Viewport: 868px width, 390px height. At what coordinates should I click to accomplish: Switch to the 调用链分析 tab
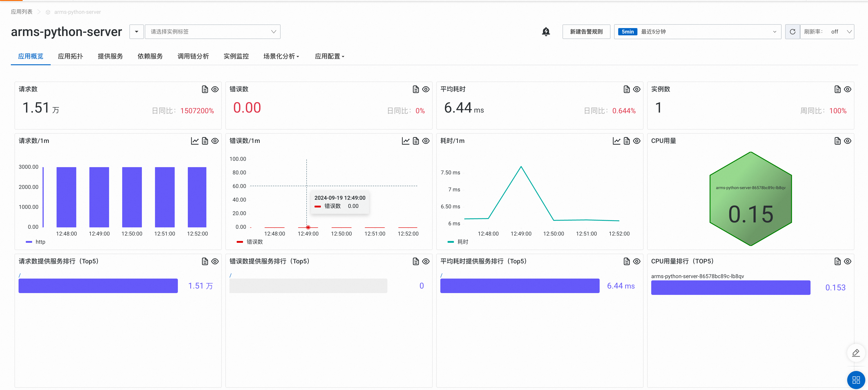click(193, 56)
